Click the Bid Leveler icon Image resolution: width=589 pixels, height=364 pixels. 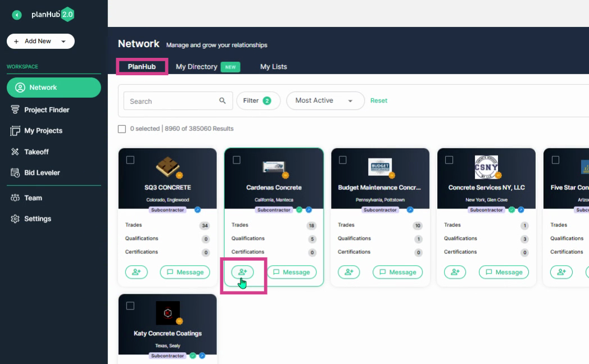(15, 172)
